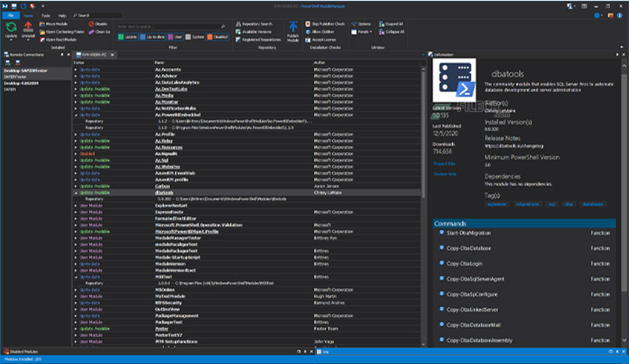Click the remove remote connection icon
The height and width of the screenshot is (364, 629).
pos(17,62)
